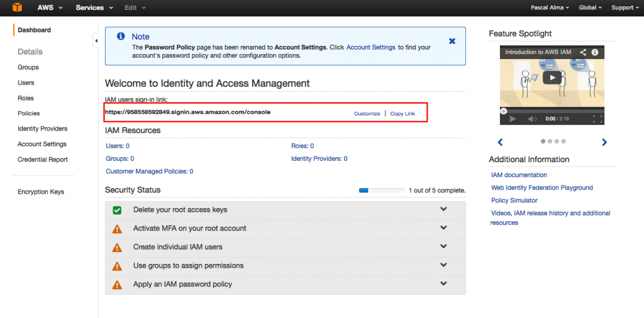Collapse the left sidebar with the arrow handle
Image resolution: width=644 pixels, height=318 pixels.
[x=96, y=41]
